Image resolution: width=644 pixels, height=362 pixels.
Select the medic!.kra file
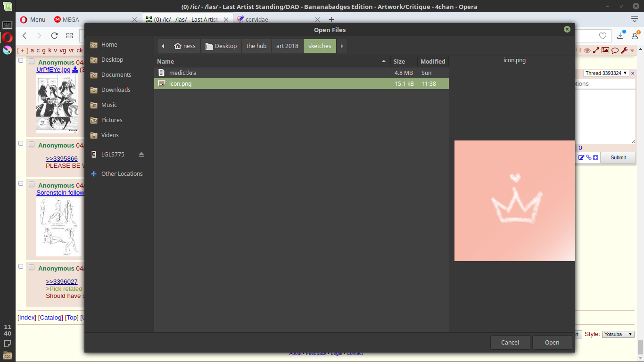(183, 73)
